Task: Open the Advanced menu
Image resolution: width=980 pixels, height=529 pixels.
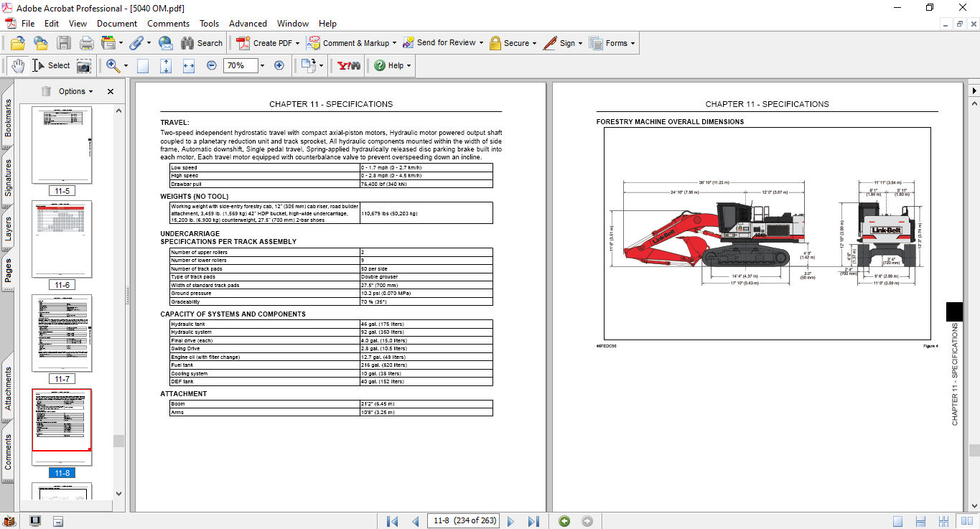Action: point(248,24)
